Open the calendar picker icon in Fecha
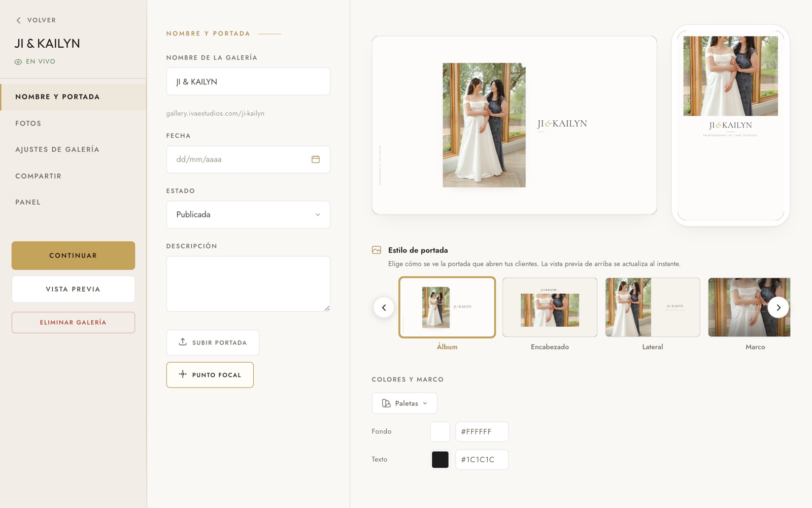812x508 pixels. click(316, 160)
